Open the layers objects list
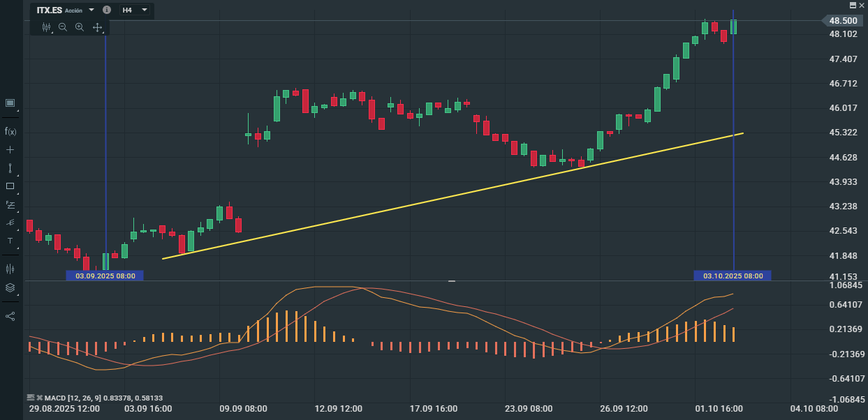The image size is (868, 420). (10, 287)
